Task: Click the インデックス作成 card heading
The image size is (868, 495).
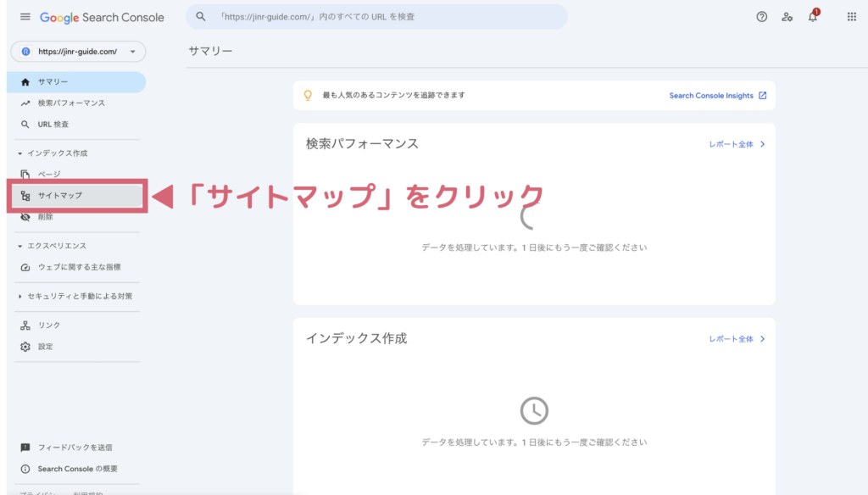Action: pyautogui.click(x=357, y=338)
